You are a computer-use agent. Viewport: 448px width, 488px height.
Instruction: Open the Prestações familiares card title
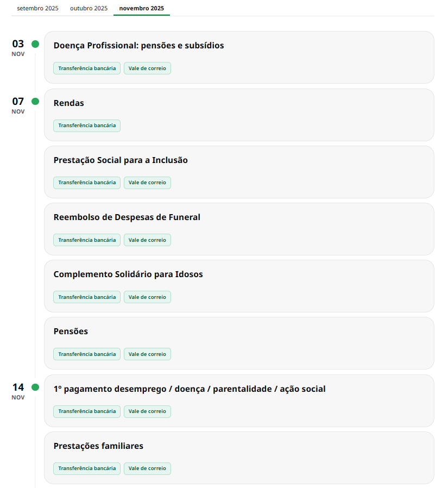point(98,446)
